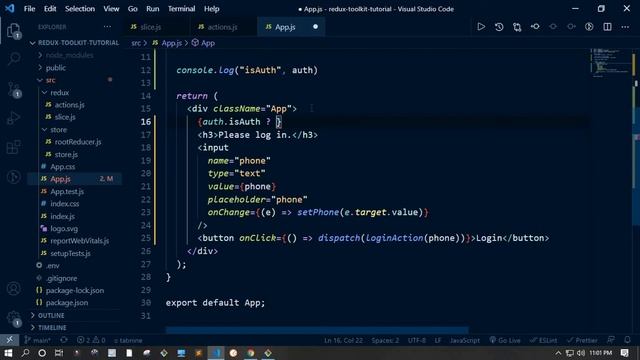Change JavaScript language mode
Viewport: 640px width, 360px height.
click(464, 340)
